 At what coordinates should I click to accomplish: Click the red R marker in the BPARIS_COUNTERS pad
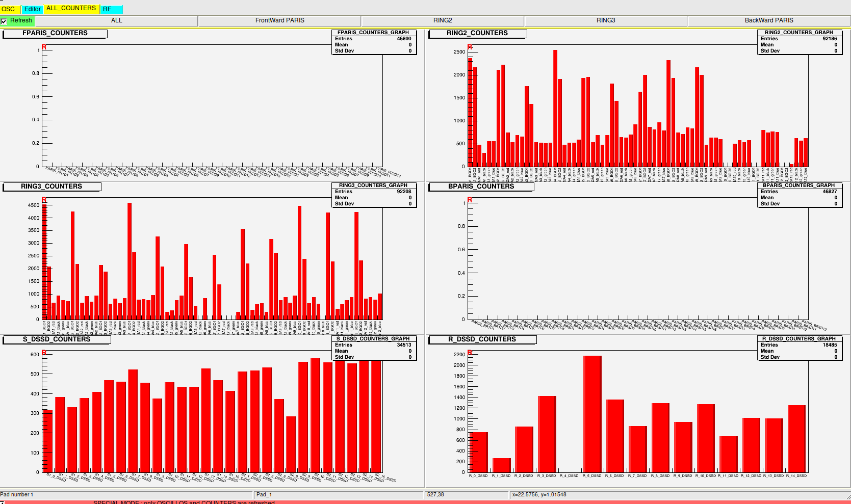pos(470,200)
